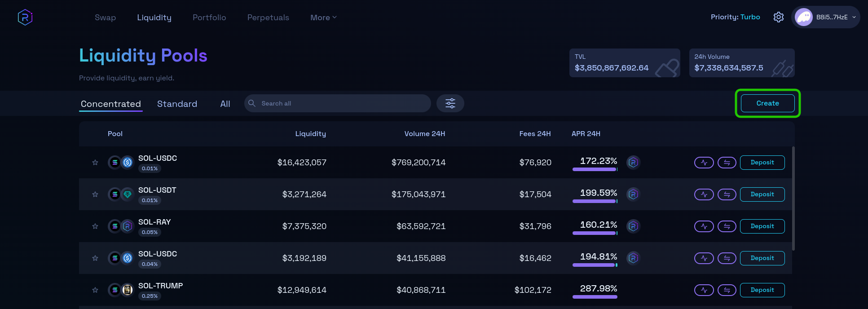868x309 pixels.
Task: Click the swap icon for SOL-USDC 0.04%
Action: pyautogui.click(x=727, y=258)
